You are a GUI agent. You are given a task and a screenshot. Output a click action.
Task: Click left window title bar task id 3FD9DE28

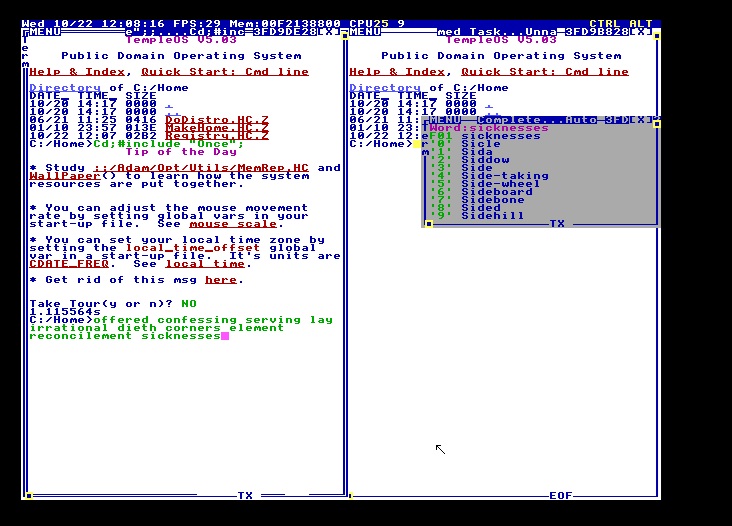[285, 32]
